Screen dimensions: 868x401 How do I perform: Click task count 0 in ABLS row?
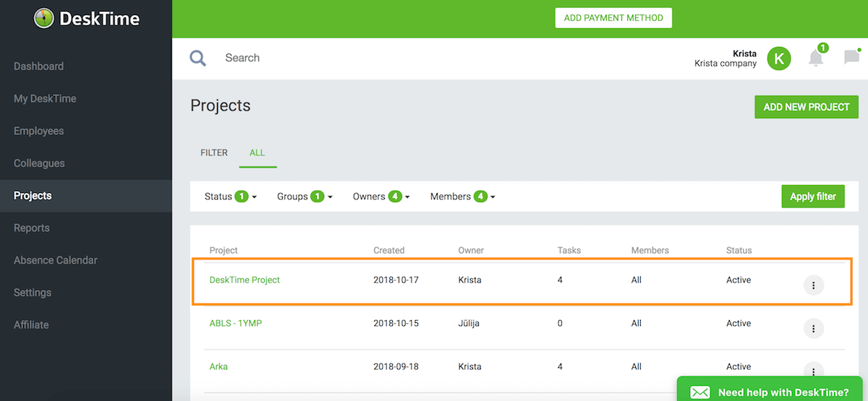coord(561,324)
